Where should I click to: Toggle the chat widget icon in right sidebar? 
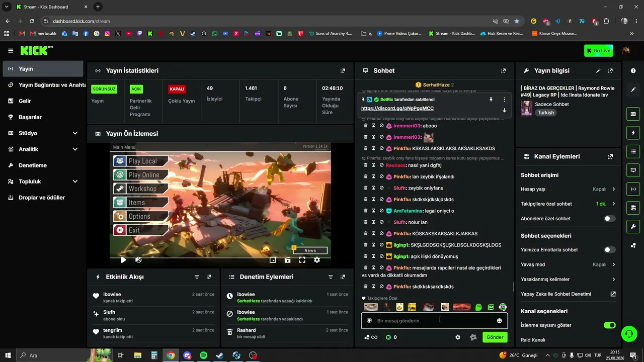[x=633, y=170]
